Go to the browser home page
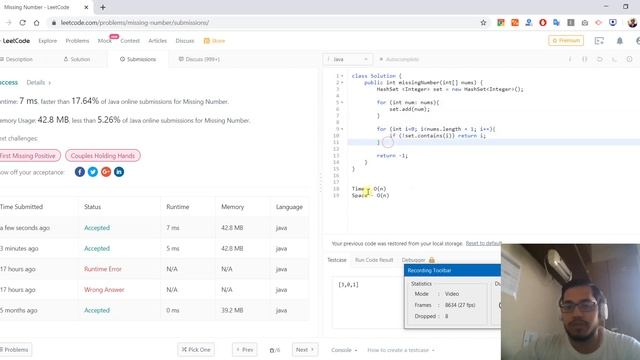Image resolution: width=640 pixels, height=360 pixels. pos(36,23)
